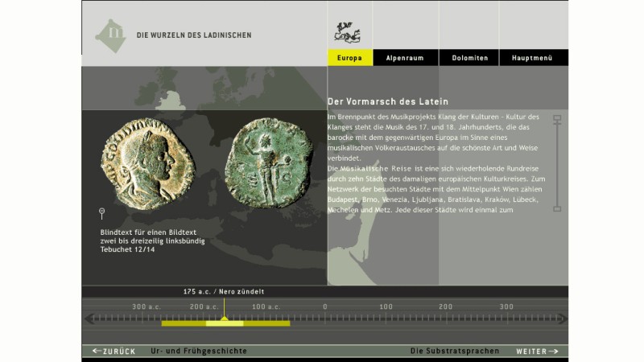
Task: Click the right arrow at the timeline end
Action: [x=561, y=319]
